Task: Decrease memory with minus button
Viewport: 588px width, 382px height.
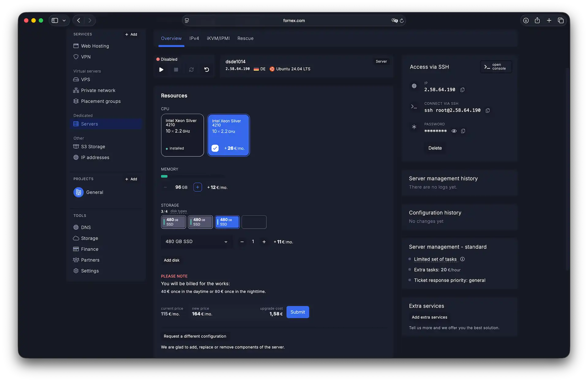Action: [165, 187]
